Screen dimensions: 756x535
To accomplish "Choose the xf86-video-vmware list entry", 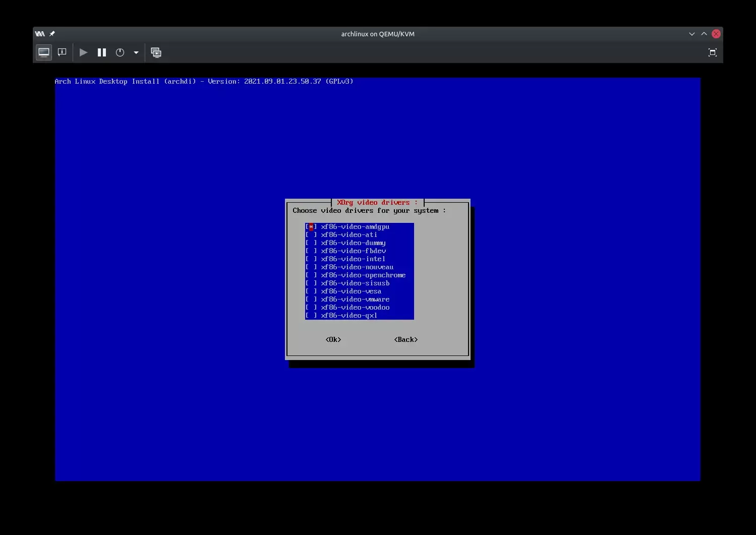I will click(355, 300).
